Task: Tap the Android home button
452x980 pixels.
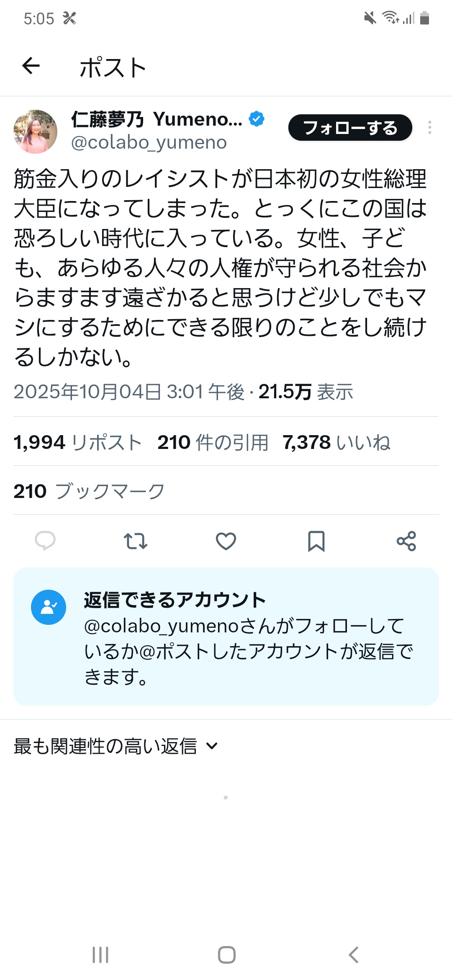Action: click(x=226, y=955)
